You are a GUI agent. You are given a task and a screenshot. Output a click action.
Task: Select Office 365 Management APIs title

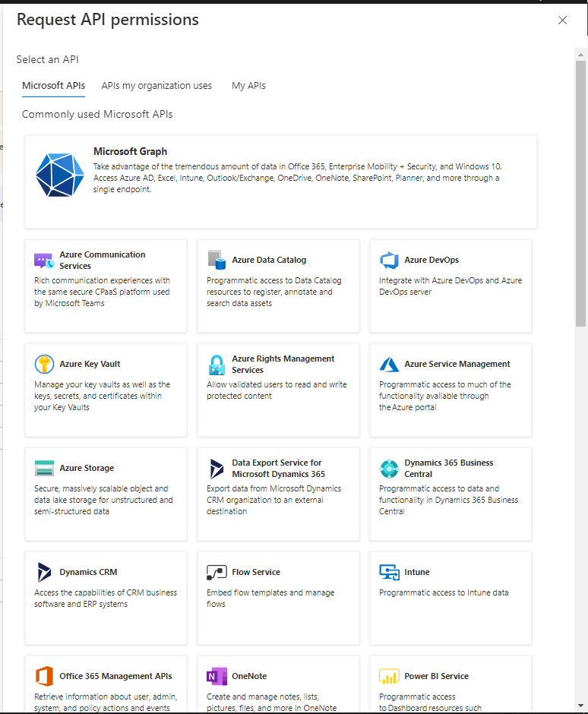coord(115,676)
